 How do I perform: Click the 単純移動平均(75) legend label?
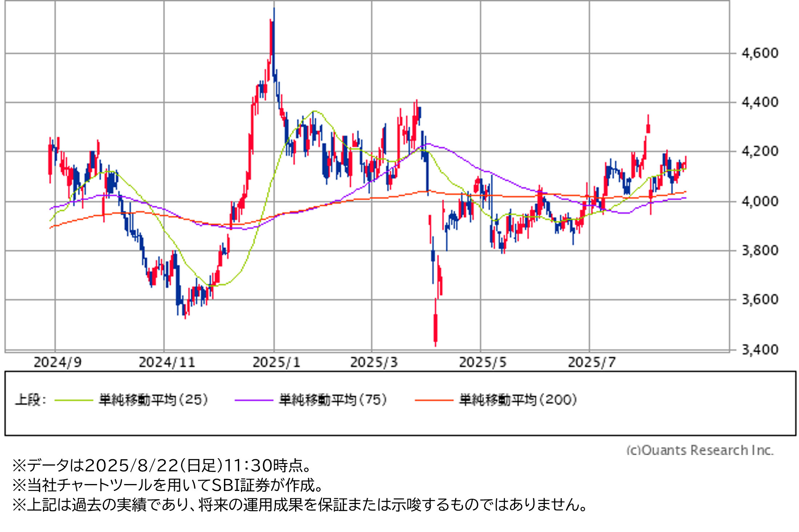(x=333, y=400)
